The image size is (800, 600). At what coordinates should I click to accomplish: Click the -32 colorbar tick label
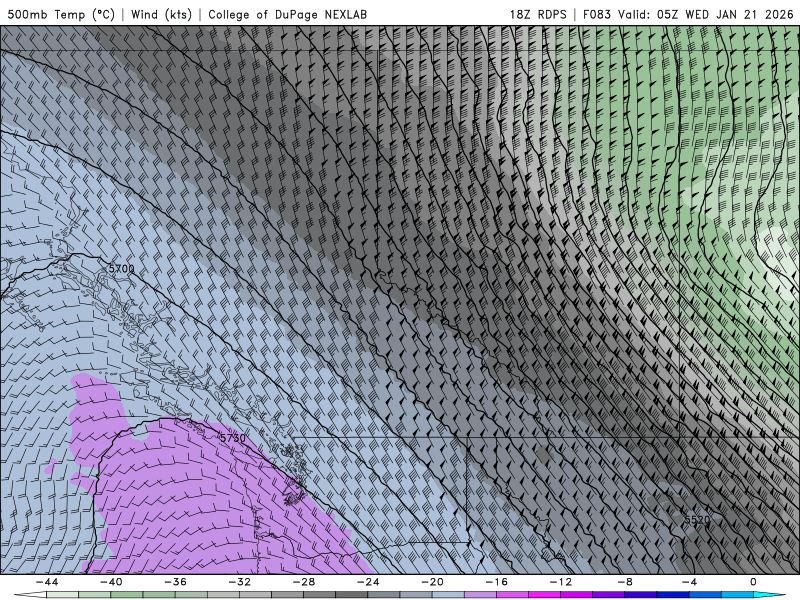pos(240,582)
